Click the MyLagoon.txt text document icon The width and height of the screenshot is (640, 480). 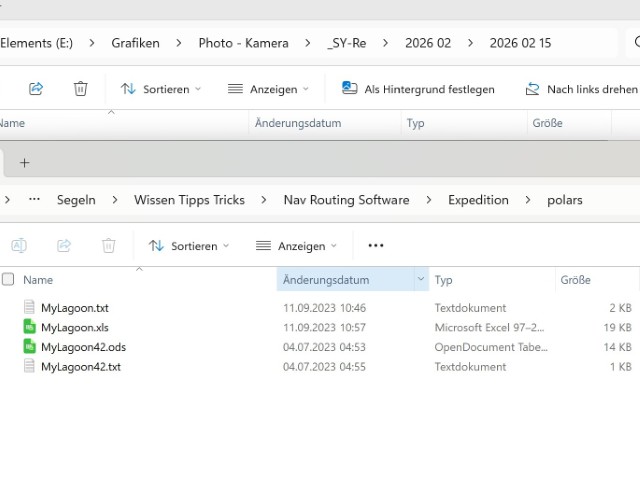[x=30, y=308]
